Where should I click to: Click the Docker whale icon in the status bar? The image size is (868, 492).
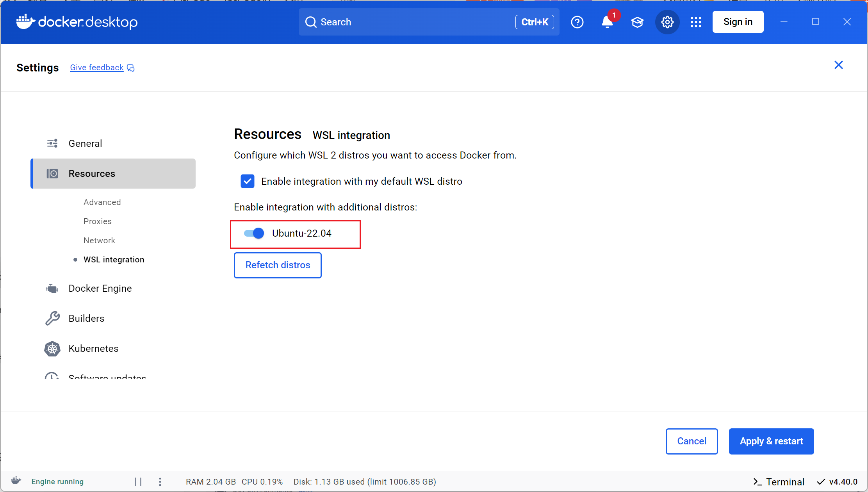point(16,481)
